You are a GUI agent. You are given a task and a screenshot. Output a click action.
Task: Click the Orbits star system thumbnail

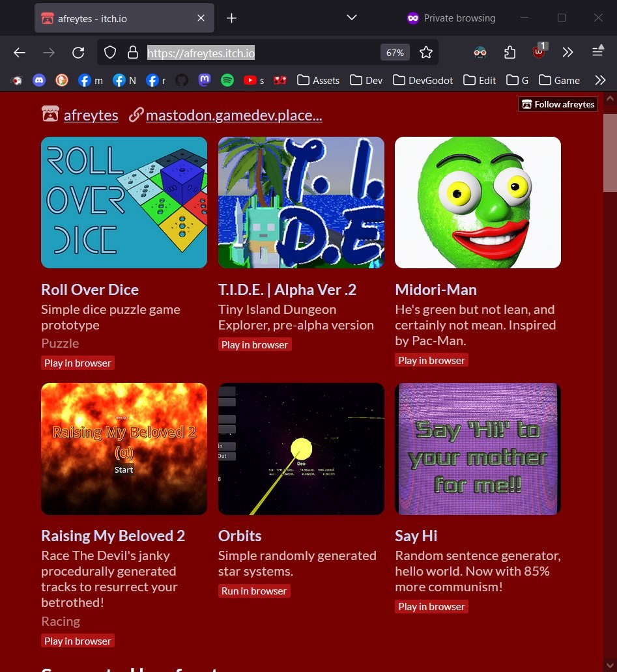click(x=301, y=449)
